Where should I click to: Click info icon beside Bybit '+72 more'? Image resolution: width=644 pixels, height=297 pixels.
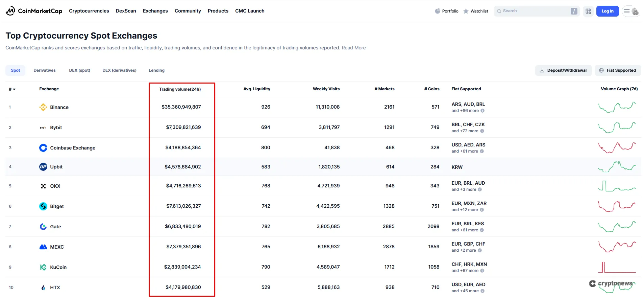tap(482, 131)
